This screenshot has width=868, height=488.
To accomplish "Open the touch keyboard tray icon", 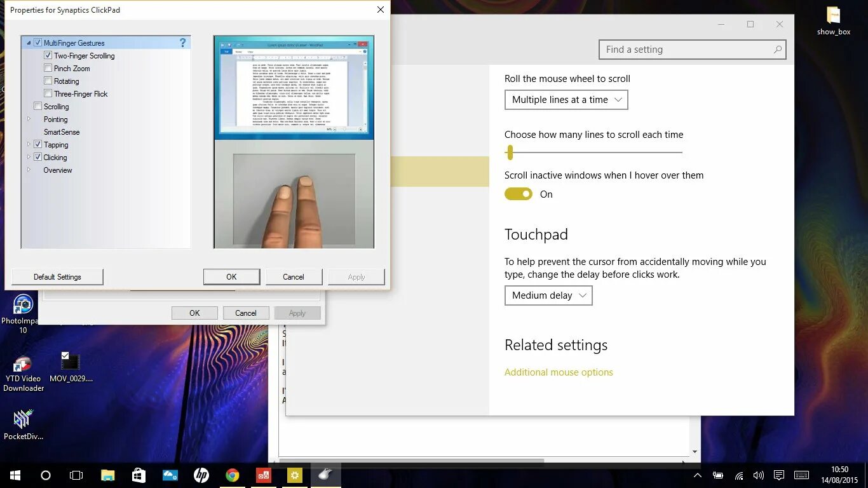I will point(801,475).
